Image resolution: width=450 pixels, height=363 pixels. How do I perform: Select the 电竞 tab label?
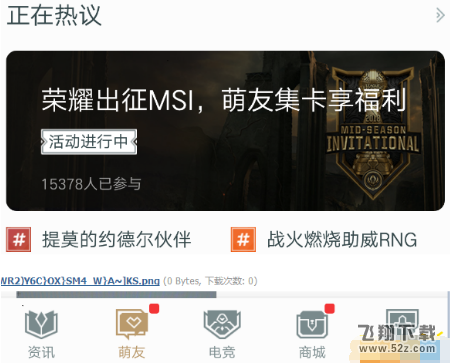[x=222, y=352]
